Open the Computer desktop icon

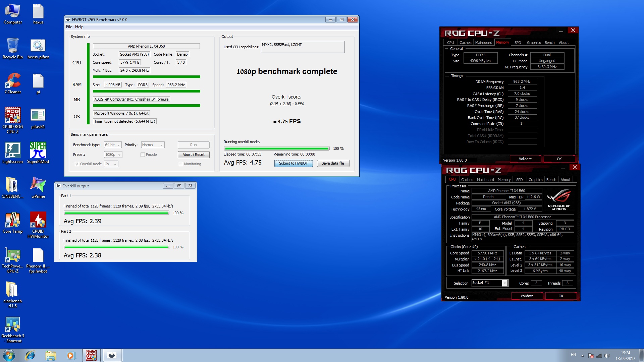(13, 14)
